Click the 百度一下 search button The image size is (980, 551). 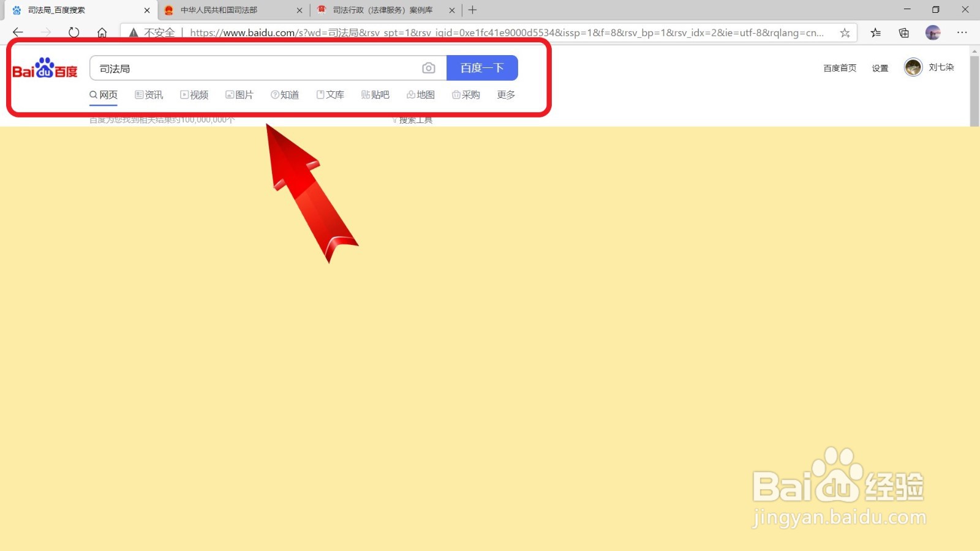482,68
